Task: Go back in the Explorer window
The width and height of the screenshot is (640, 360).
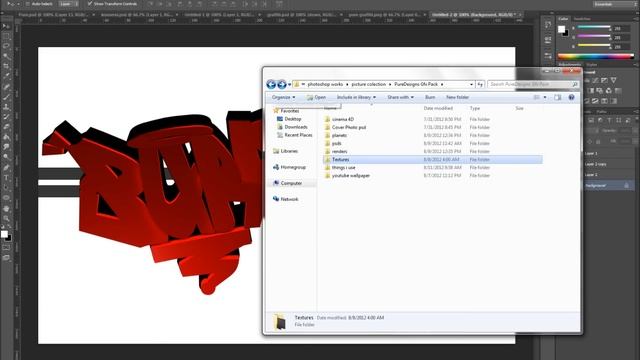Action: click(x=271, y=84)
